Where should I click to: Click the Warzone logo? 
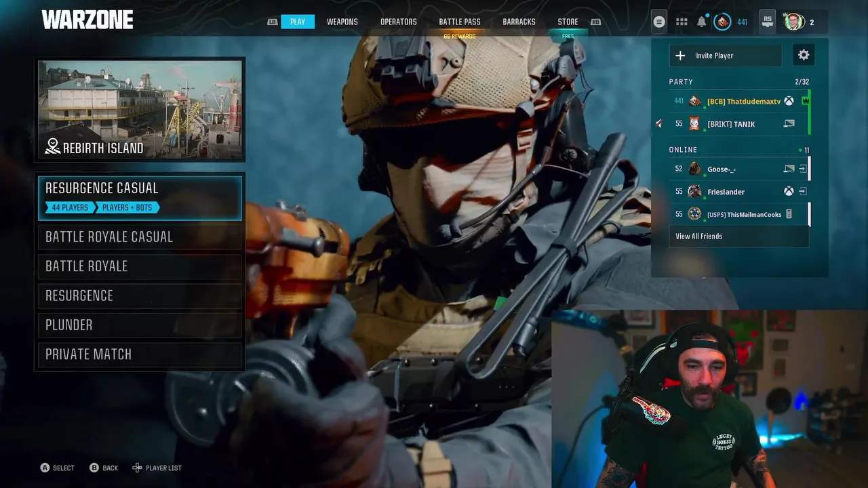(x=87, y=20)
